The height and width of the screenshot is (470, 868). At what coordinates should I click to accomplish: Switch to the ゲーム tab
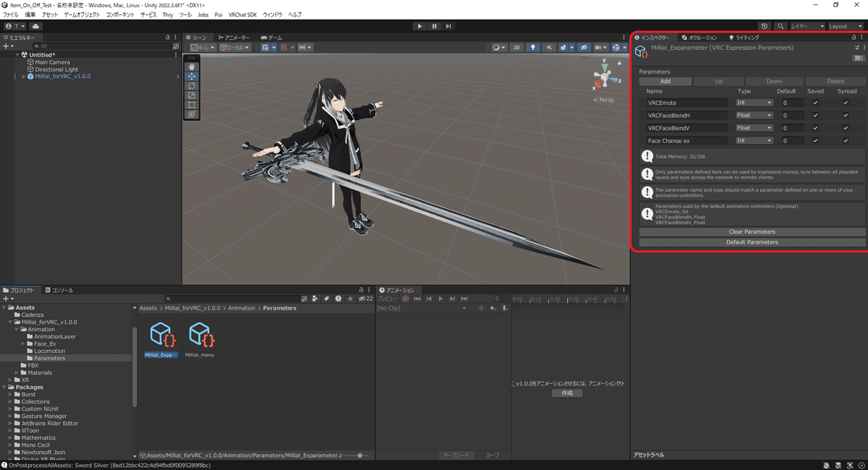pos(272,38)
